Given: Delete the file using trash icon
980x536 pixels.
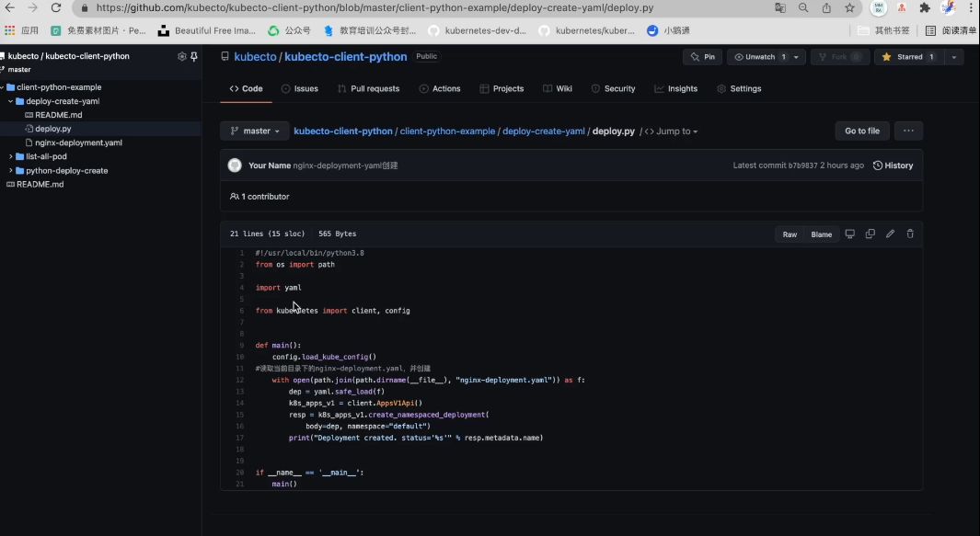Looking at the screenshot, I should coord(909,234).
